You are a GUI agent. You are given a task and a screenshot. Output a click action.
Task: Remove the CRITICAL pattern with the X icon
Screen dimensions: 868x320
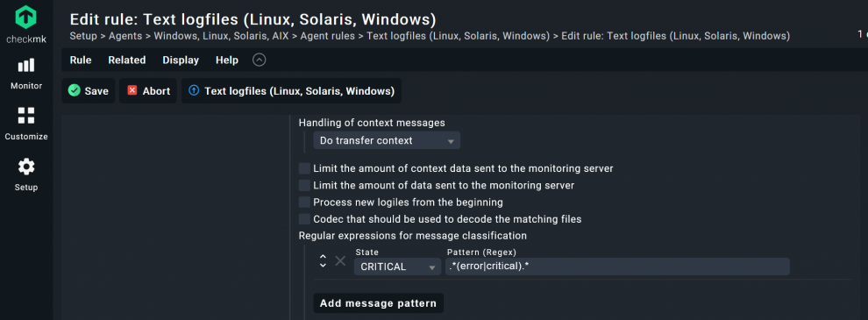(340, 261)
